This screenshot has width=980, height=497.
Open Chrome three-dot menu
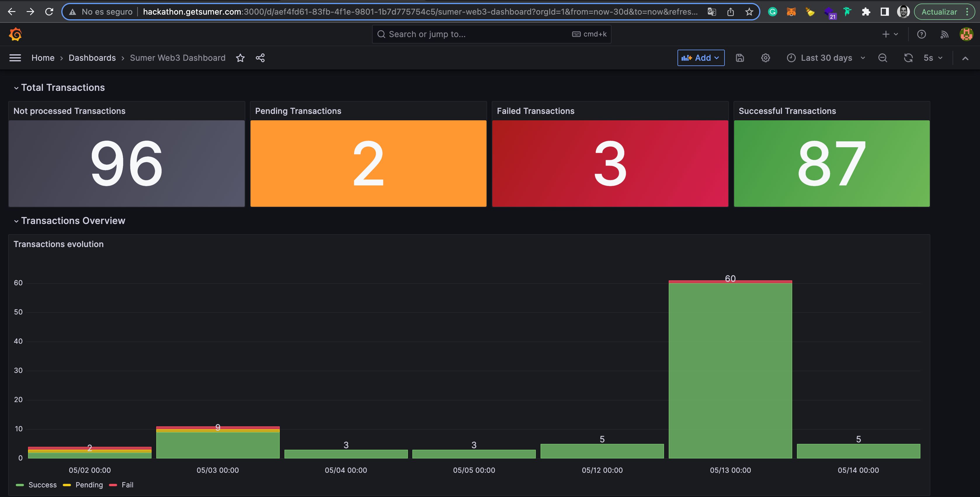[x=967, y=12]
